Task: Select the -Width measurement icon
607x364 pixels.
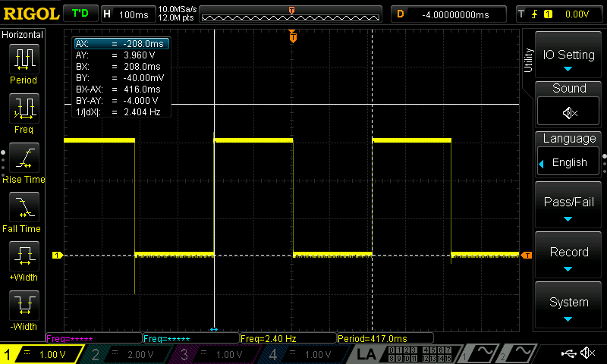Action: click(x=24, y=305)
